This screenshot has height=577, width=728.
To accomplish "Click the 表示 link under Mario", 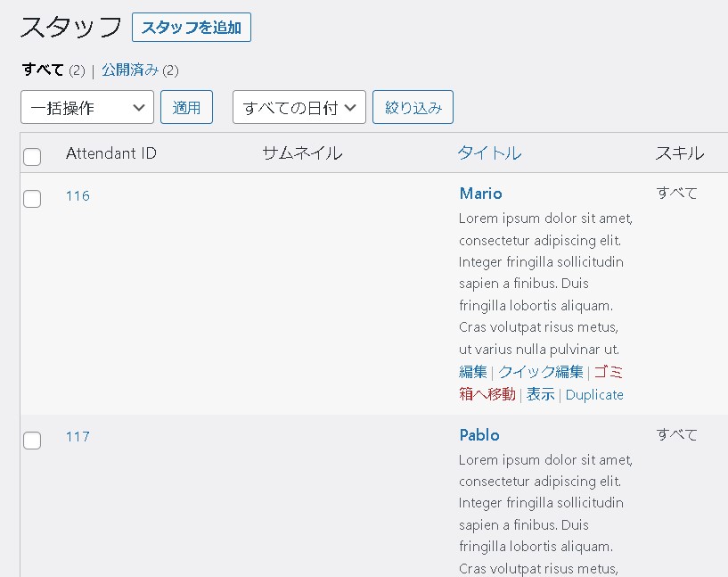I will (x=540, y=394).
